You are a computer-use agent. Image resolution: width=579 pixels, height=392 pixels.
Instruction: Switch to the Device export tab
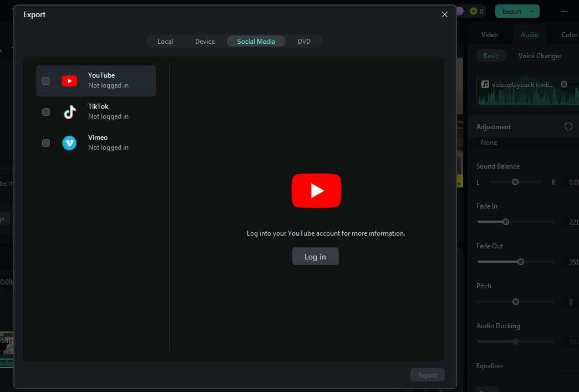pyautogui.click(x=205, y=42)
